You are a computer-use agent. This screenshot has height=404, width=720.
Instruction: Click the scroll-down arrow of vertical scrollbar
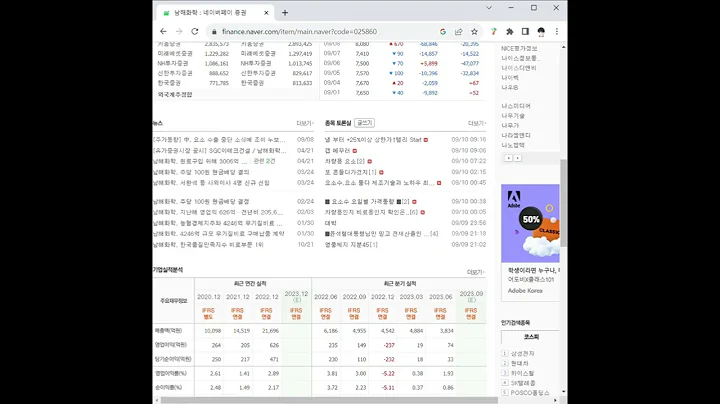tap(563, 392)
